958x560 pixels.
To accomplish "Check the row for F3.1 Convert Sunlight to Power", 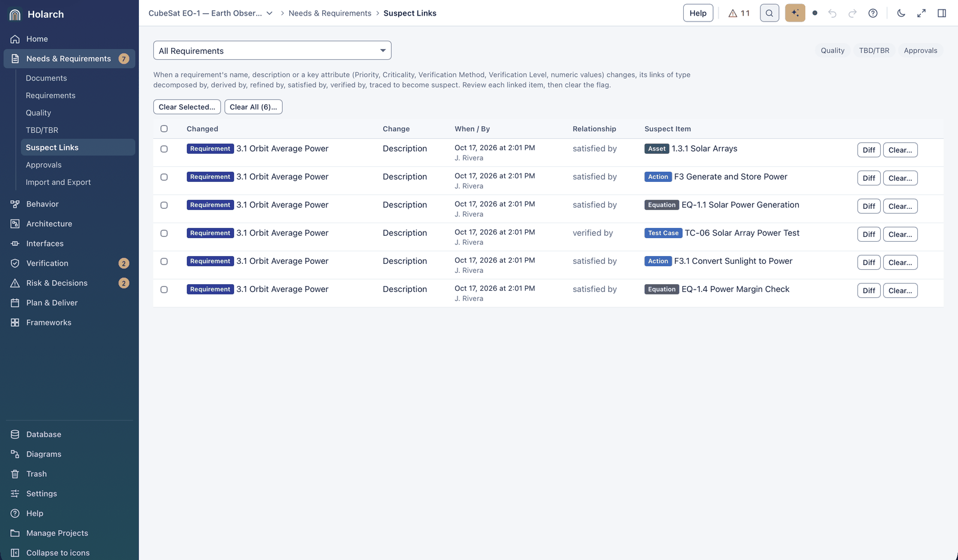I will (164, 261).
